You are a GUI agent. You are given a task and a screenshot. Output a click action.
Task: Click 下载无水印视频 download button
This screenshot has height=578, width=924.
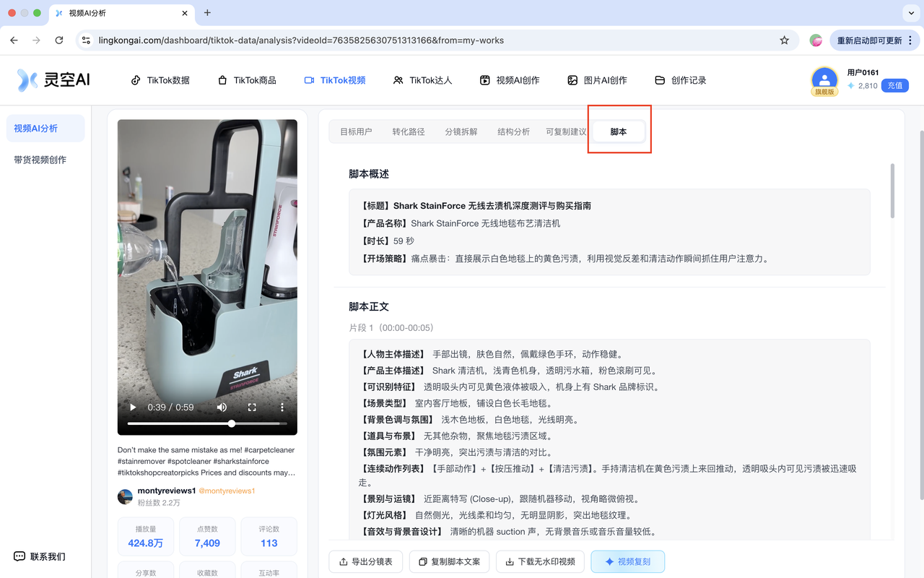click(540, 561)
